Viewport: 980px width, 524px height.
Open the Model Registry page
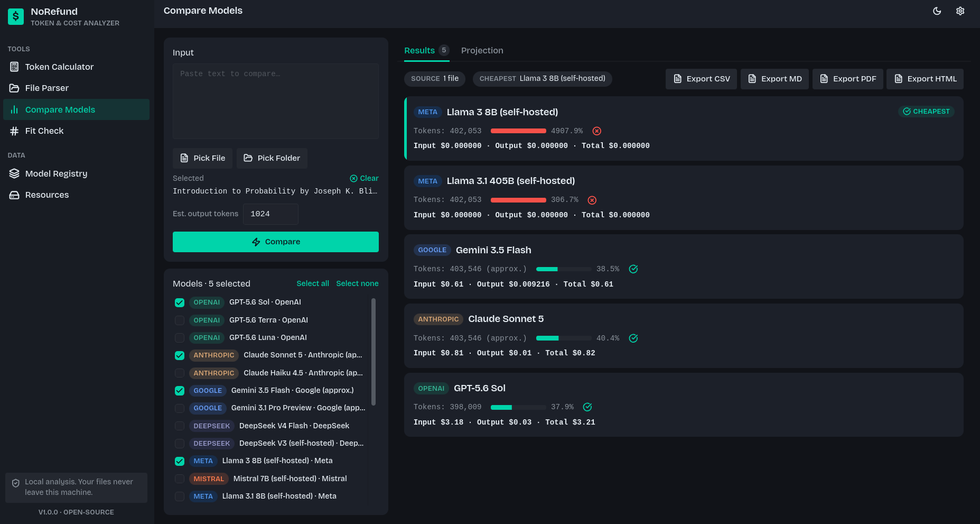coord(76,173)
